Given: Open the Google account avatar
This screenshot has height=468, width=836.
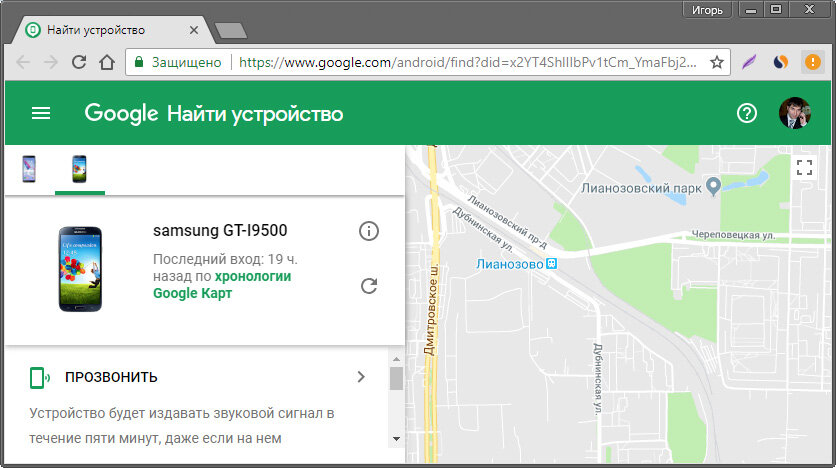Looking at the screenshot, I should tap(794, 113).
